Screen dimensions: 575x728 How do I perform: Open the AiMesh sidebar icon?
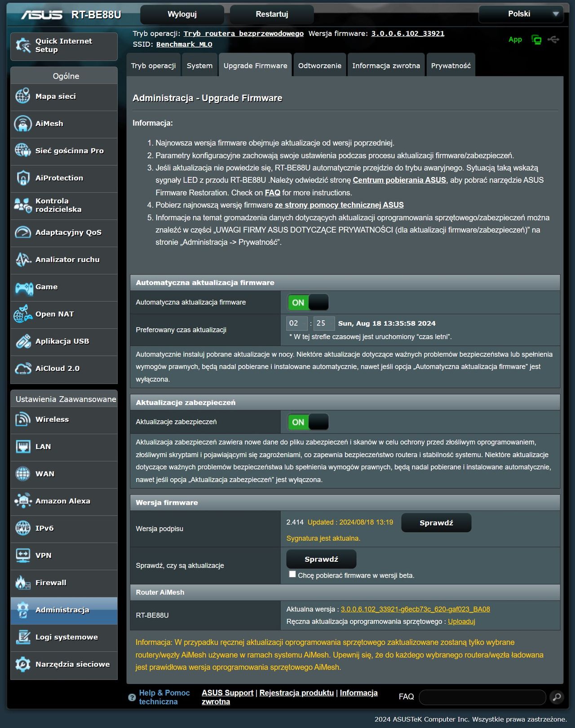tap(23, 124)
